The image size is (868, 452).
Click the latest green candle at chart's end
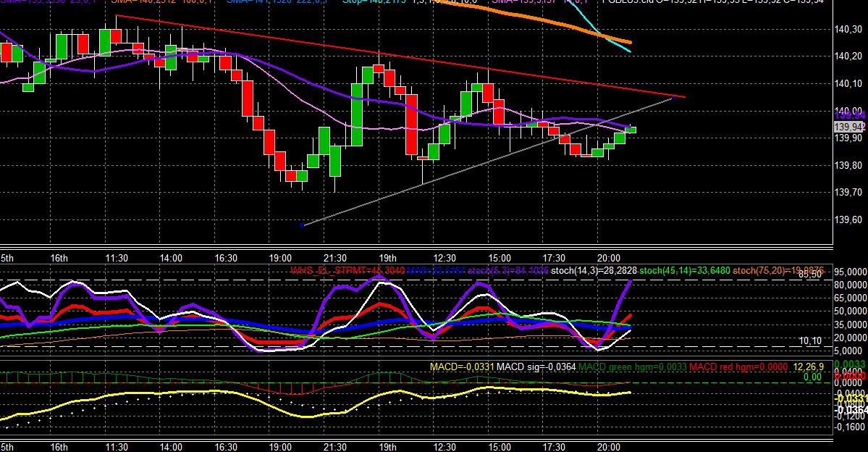tap(631, 130)
